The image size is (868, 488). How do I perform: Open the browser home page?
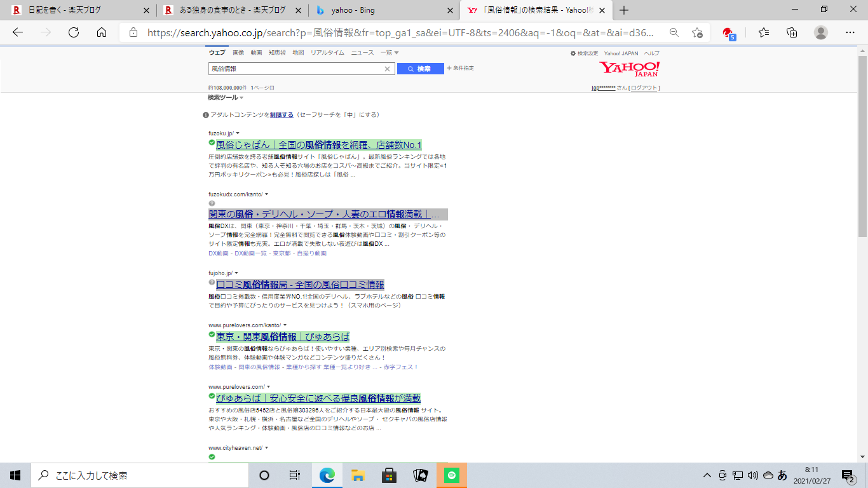click(x=102, y=32)
